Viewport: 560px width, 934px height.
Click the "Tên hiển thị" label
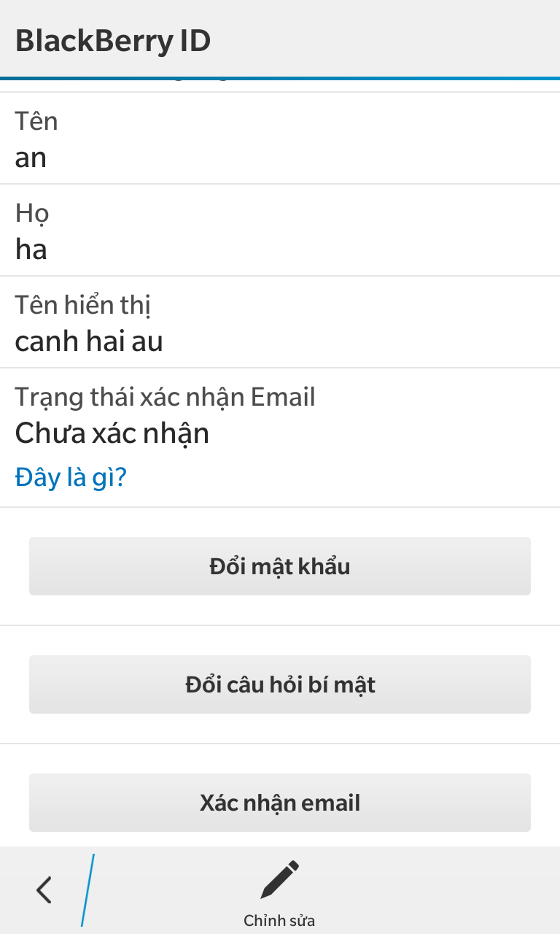[x=82, y=304]
